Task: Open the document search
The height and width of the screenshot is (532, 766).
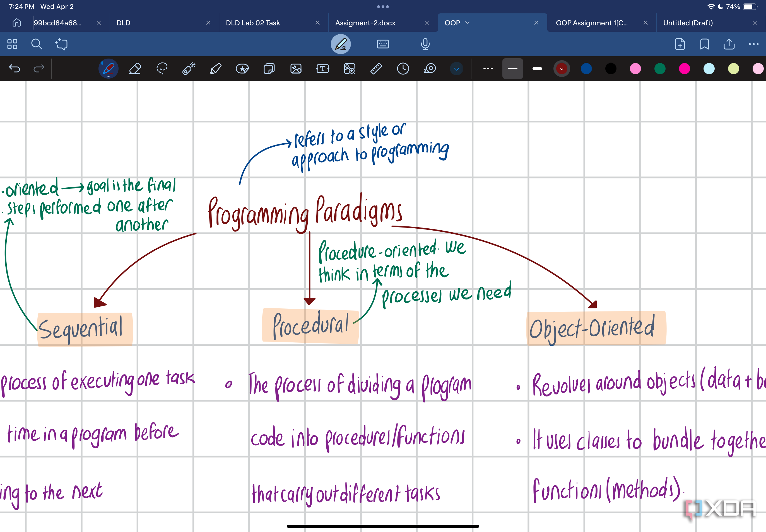Action: [37, 44]
